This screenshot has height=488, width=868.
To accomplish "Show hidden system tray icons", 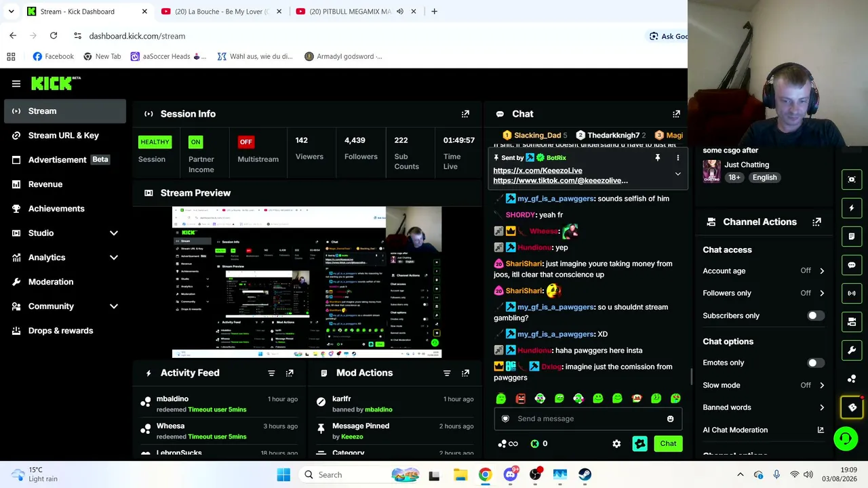I will click(741, 474).
